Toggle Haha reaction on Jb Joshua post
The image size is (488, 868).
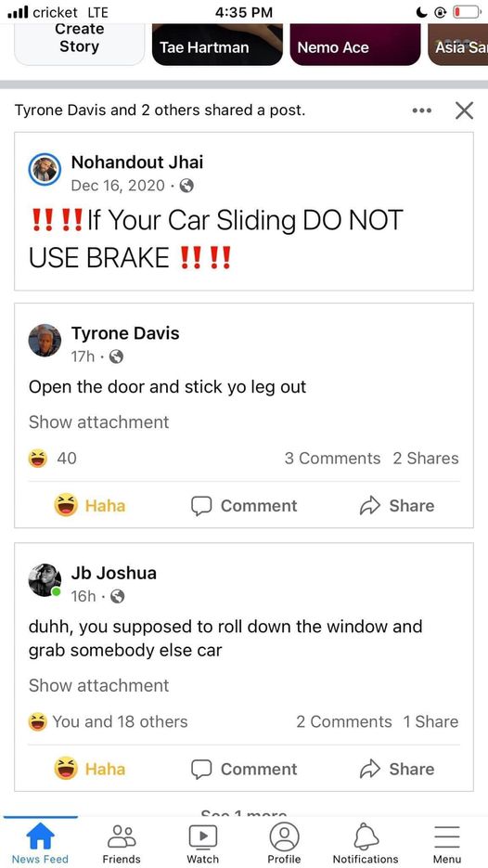click(90, 769)
